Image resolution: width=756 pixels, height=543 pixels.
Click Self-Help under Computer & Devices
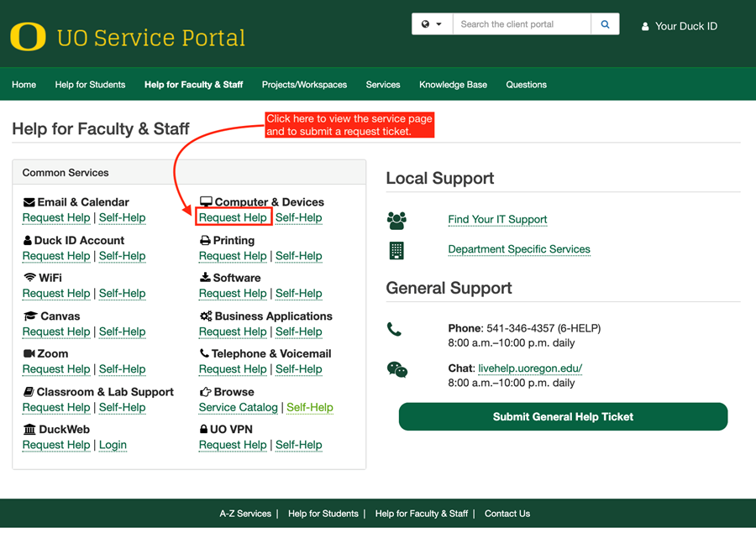point(299,217)
